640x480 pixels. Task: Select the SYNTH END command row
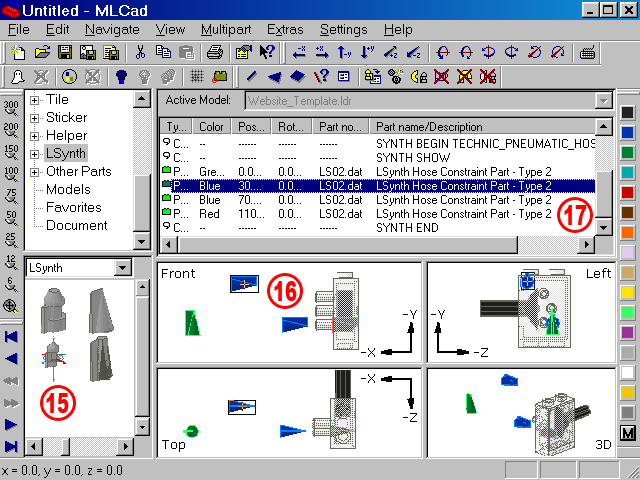[x=378, y=228]
